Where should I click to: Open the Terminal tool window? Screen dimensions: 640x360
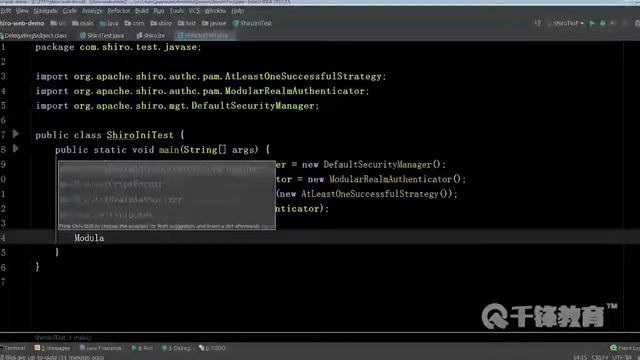point(14,348)
